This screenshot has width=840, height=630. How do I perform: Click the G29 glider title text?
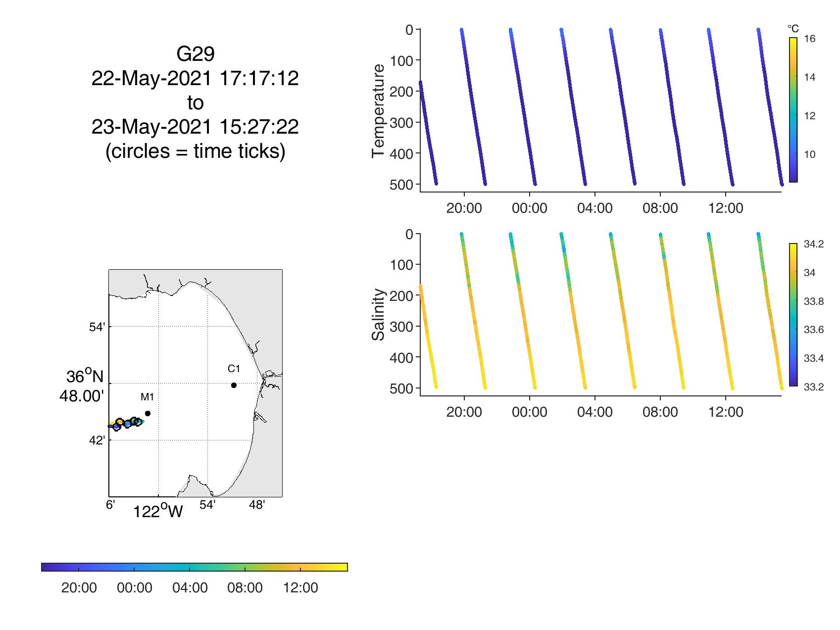point(195,54)
